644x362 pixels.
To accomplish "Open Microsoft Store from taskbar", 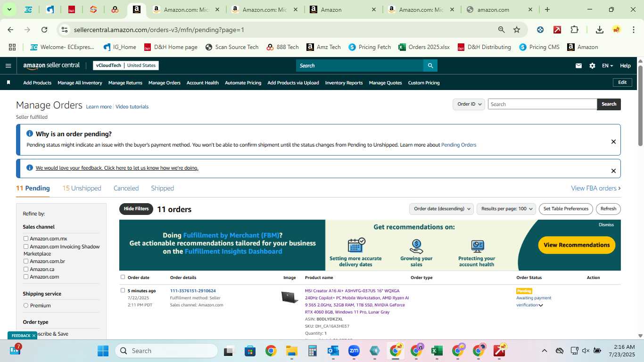I will coord(250,351).
